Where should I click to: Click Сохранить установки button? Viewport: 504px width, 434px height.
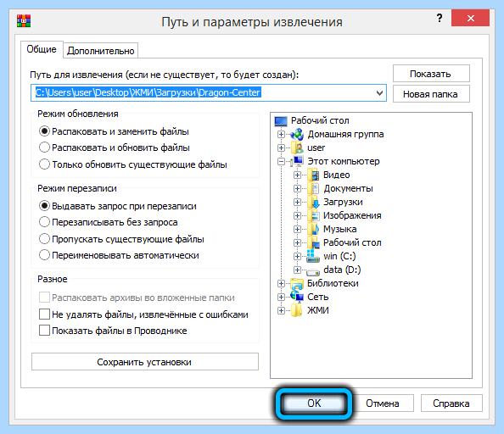tap(145, 362)
